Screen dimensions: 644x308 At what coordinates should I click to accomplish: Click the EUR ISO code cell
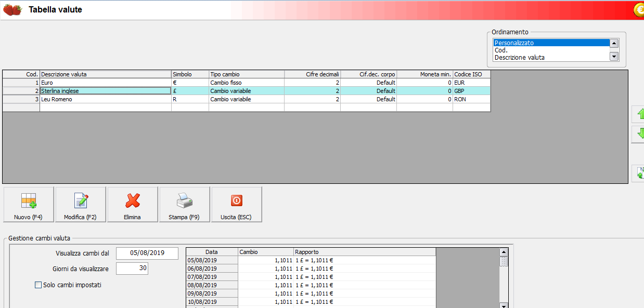point(472,83)
